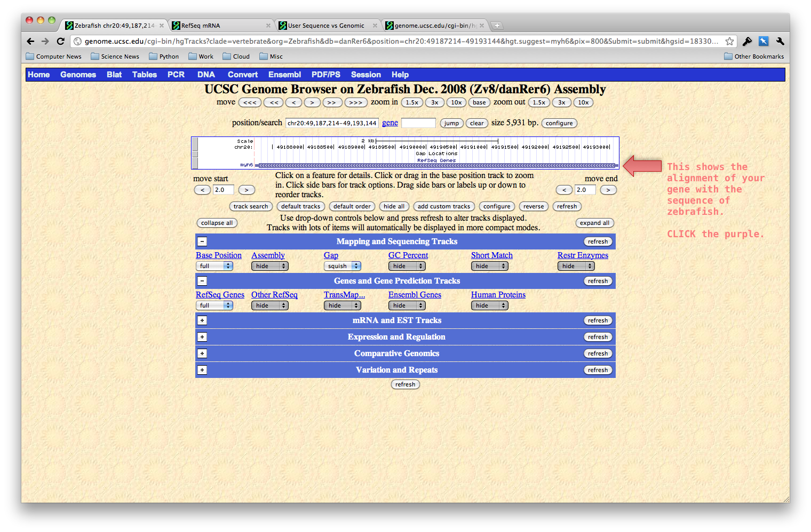Click the add custom tracks button
This screenshot has height=532, width=811.
(x=444, y=206)
